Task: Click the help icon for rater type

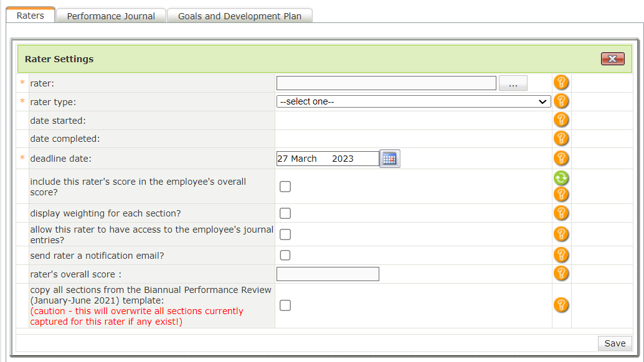Action: coord(561,101)
